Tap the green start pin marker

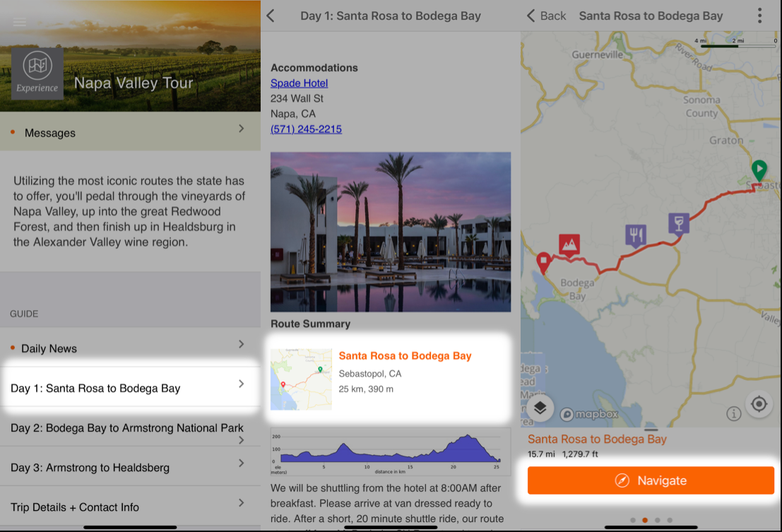[759, 170]
